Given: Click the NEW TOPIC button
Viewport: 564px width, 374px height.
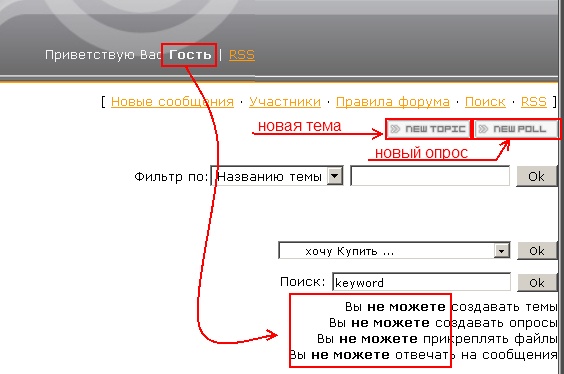Looking at the screenshot, I should tap(428, 129).
